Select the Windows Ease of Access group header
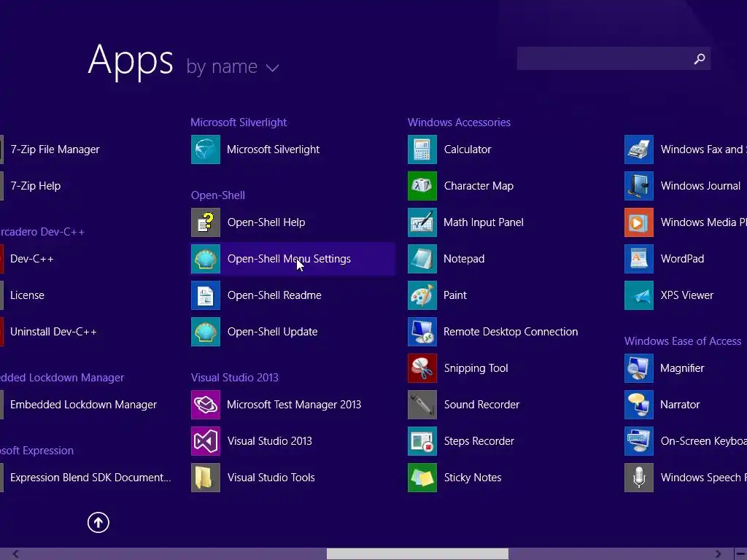 (683, 341)
